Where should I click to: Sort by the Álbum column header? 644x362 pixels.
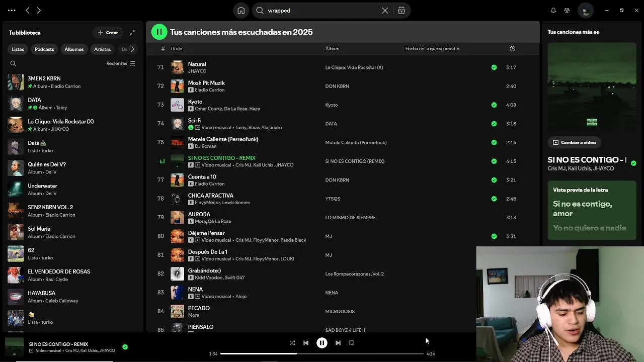point(332,49)
